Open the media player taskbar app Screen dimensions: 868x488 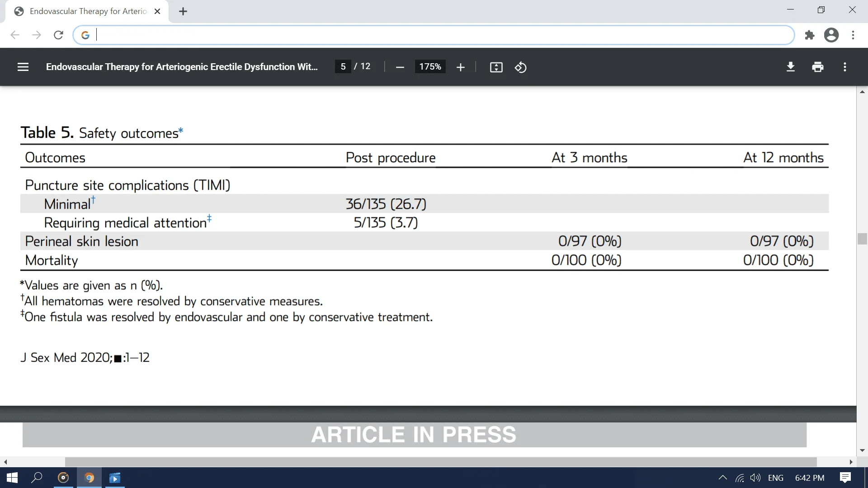[x=63, y=478]
